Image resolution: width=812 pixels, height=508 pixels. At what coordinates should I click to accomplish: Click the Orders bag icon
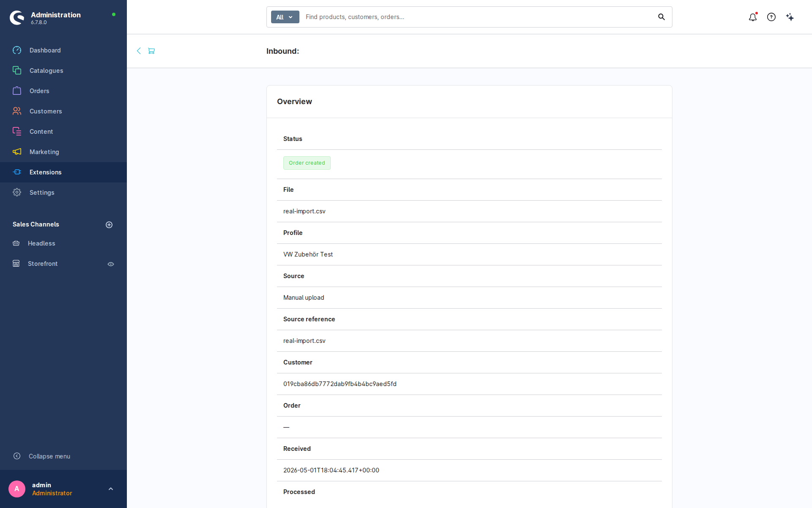point(17,91)
